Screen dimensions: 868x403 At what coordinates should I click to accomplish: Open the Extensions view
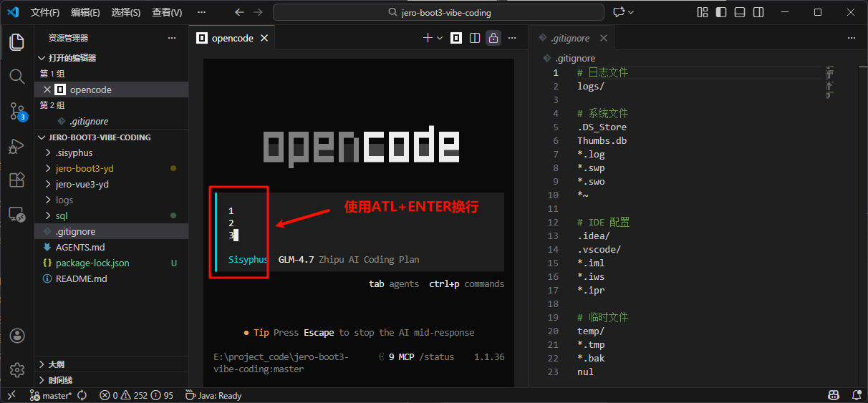point(17,180)
